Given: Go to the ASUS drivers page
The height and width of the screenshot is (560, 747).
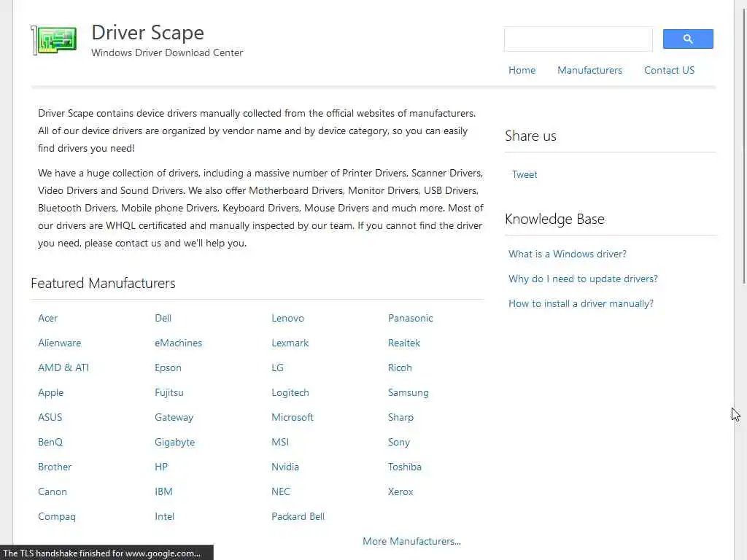Looking at the screenshot, I should (x=50, y=417).
